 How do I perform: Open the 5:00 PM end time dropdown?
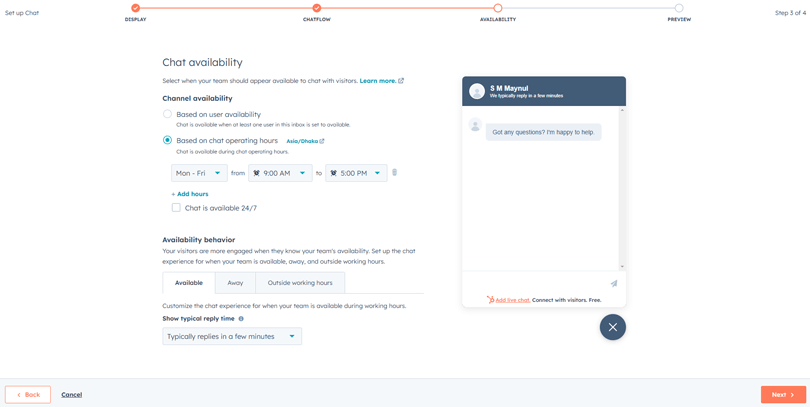tap(356, 173)
